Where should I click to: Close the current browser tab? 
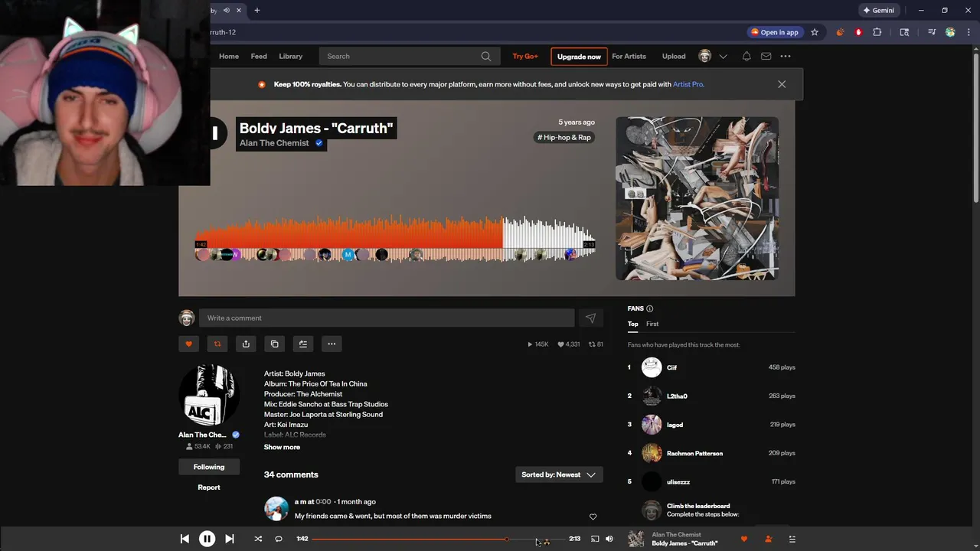point(239,10)
